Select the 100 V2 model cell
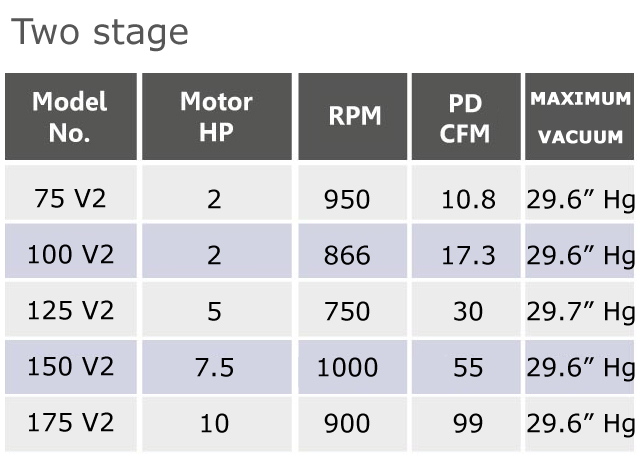This screenshot has height=455, width=642. point(71,251)
